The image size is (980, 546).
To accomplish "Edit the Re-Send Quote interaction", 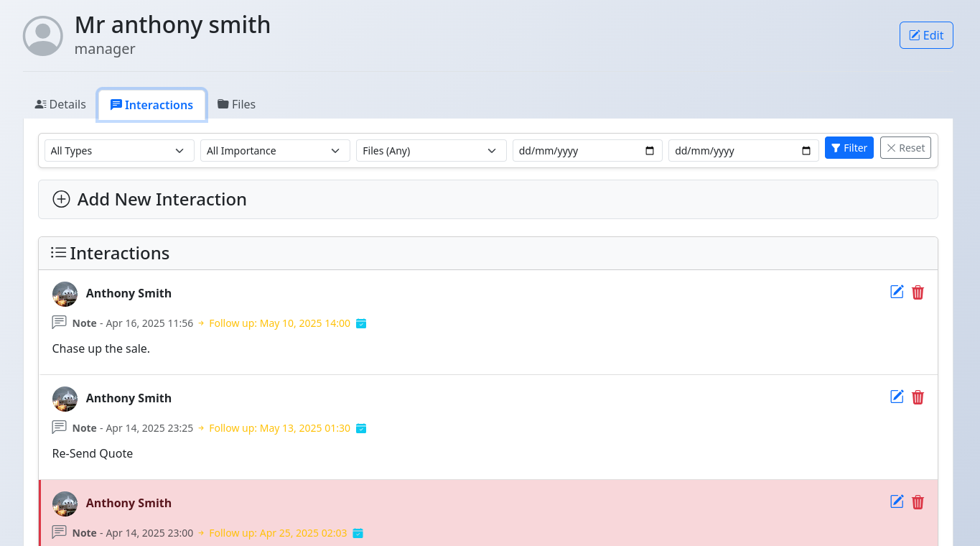I will pyautogui.click(x=897, y=397).
